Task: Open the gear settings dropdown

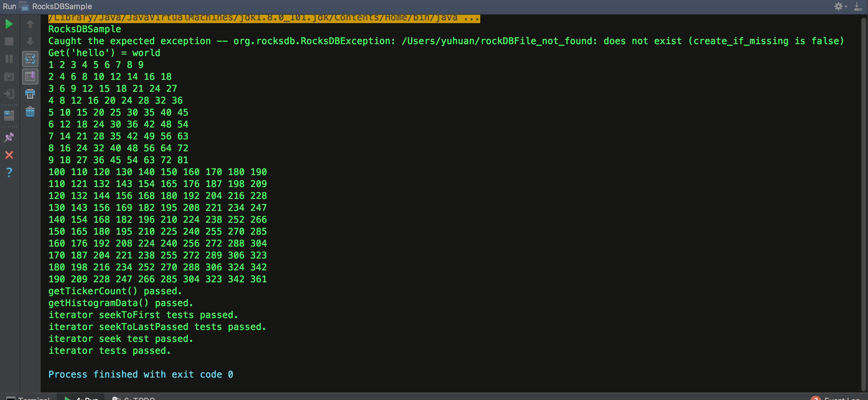Action: [840, 6]
